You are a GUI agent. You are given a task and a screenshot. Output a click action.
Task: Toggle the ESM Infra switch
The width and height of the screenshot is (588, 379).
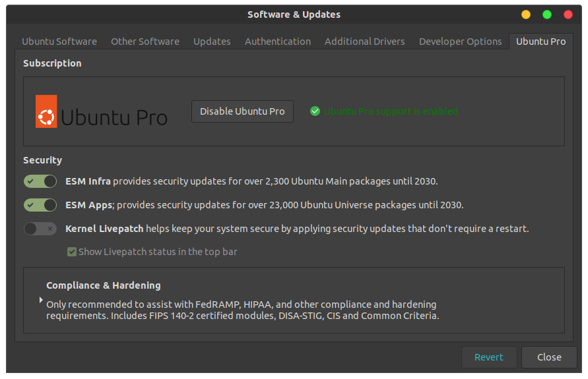[40, 181]
